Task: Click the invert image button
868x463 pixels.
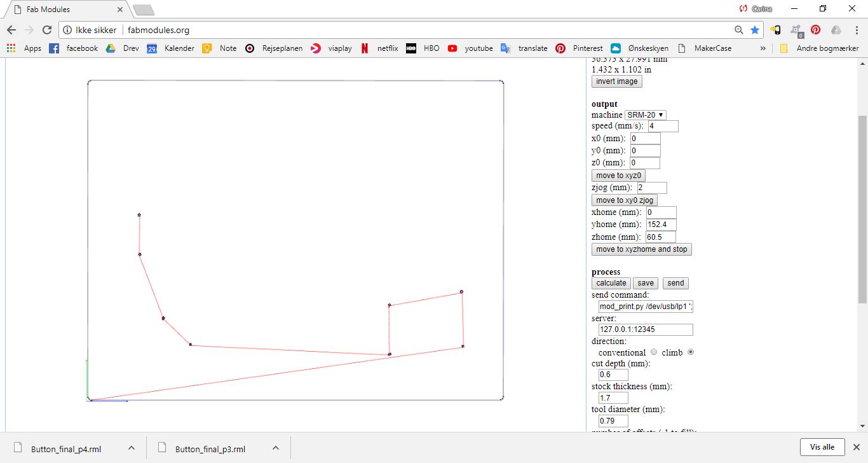Action: (617, 81)
